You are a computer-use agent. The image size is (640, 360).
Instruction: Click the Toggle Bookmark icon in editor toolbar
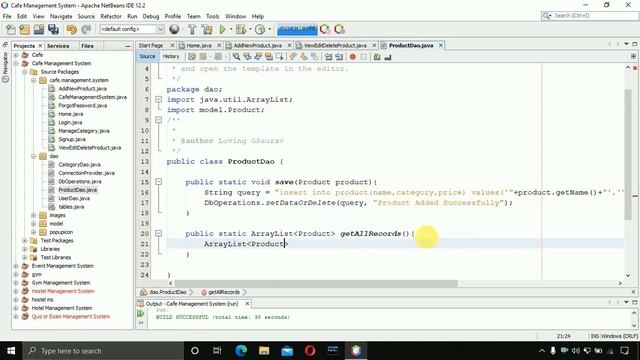click(315, 57)
